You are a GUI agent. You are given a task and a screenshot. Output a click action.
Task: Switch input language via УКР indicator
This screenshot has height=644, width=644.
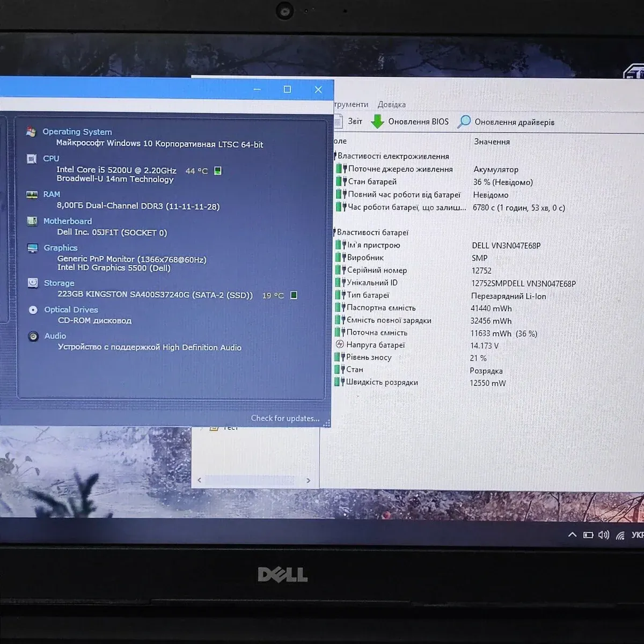coord(637,535)
